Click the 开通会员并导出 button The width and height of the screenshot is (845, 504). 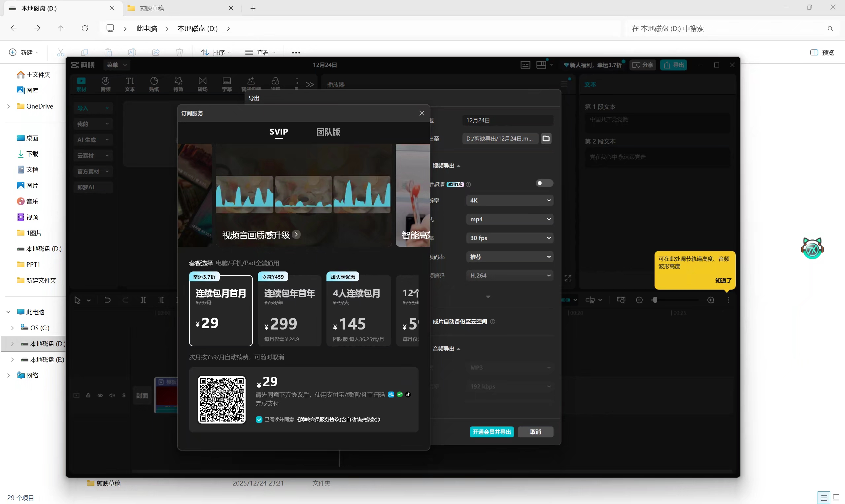(491, 432)
